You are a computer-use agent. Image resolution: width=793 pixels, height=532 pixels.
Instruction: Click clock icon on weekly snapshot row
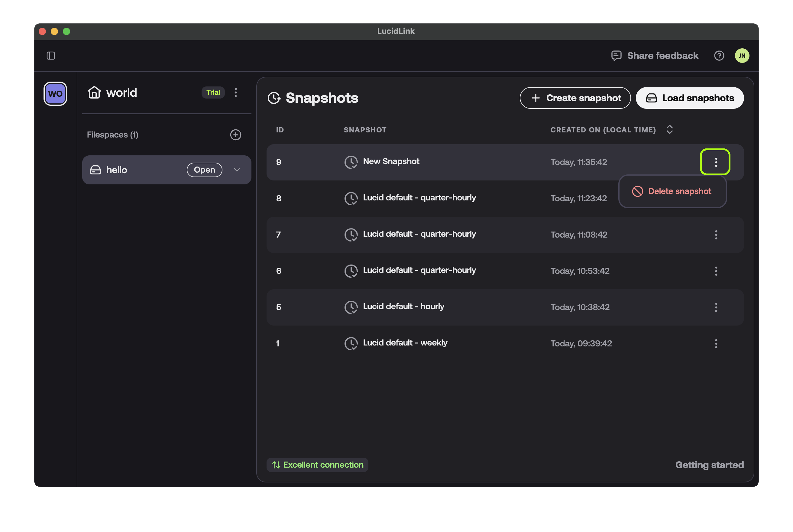pos(351,344)
